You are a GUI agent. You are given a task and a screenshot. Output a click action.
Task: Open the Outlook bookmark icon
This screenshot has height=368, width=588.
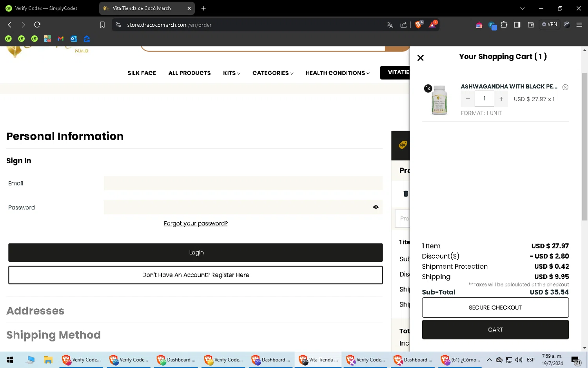(x=74, y=38)
